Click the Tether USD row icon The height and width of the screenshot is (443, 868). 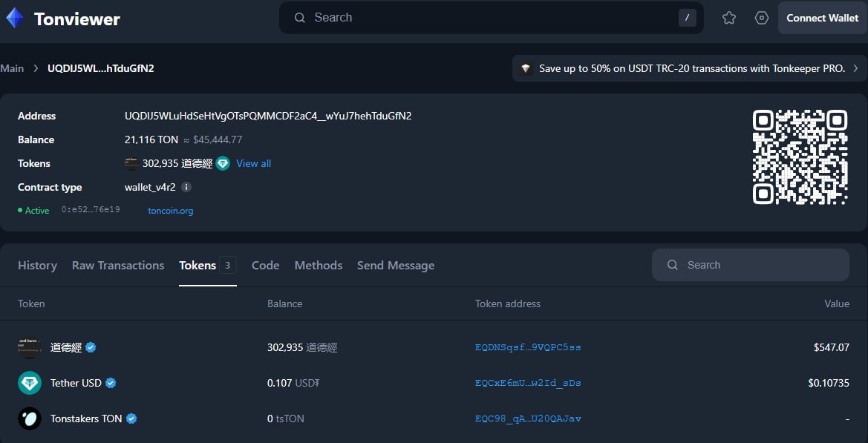pyautogui.click(x=30, y=383)
